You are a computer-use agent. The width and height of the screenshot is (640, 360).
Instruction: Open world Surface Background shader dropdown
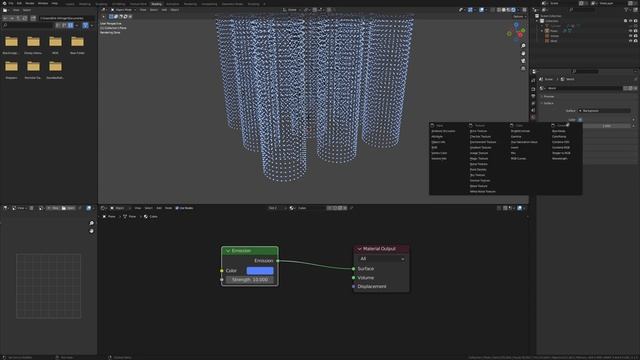click(604, 111)
